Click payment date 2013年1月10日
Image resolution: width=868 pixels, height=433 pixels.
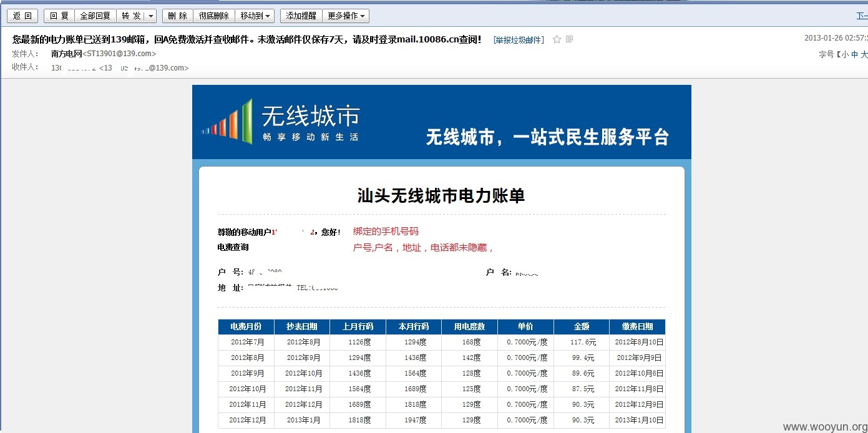point(639,421)
